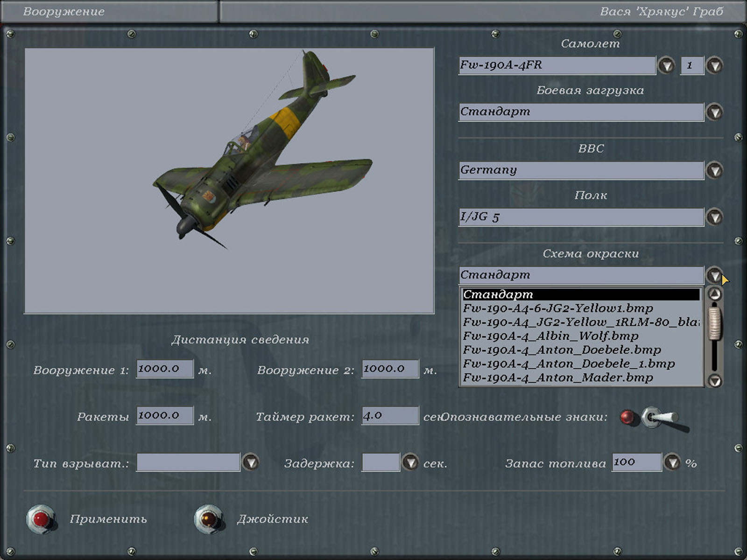The image size is (747, 560).
Task: Open the Запас топлива percent dropdown
Action: tap(672, 462)
